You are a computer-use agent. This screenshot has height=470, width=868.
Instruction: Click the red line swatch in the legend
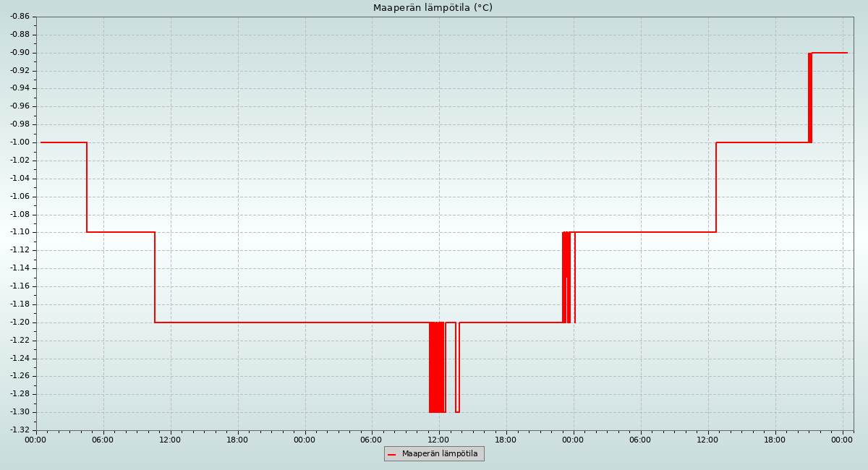(391, 454)
